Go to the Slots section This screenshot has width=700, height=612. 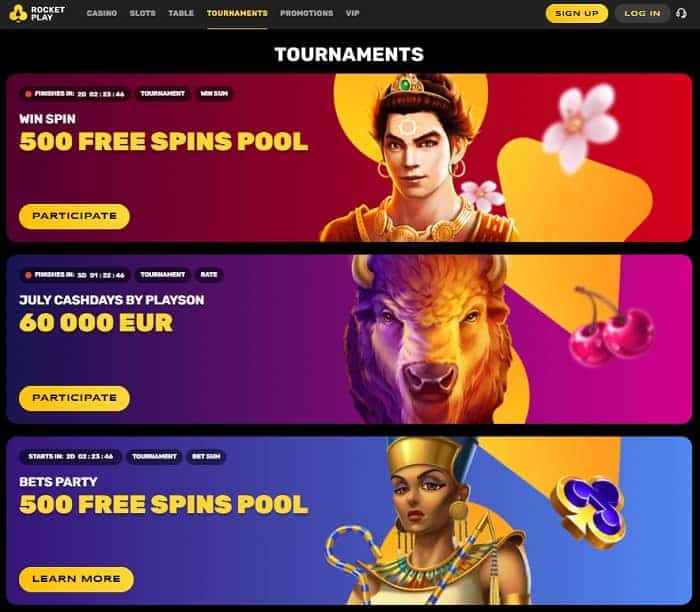point(142,13)
